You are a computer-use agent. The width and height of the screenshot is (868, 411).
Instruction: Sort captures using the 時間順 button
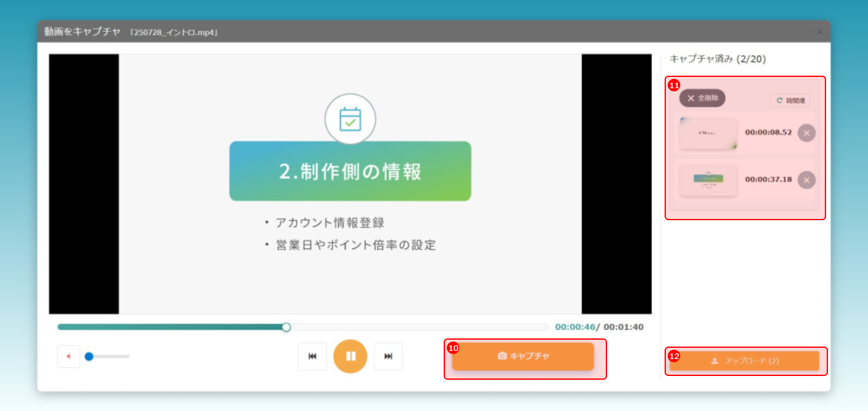[x=790, y=100]
